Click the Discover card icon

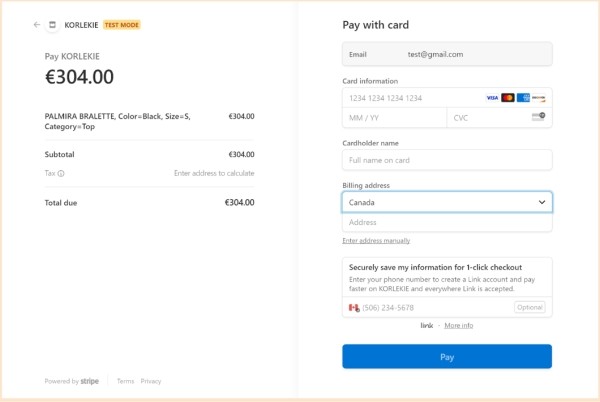click(538, 98)
